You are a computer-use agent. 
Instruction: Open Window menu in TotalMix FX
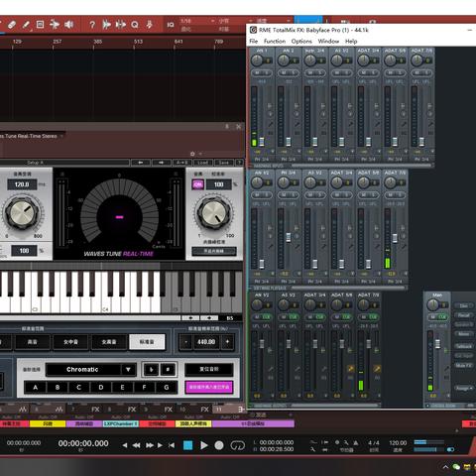tap(328, 42)
